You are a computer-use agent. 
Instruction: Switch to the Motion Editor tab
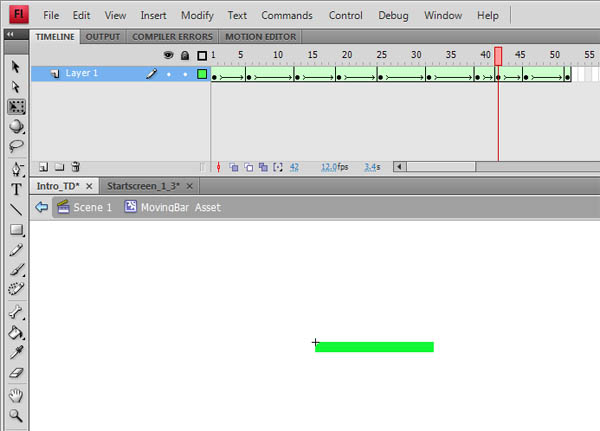(260, 37)
